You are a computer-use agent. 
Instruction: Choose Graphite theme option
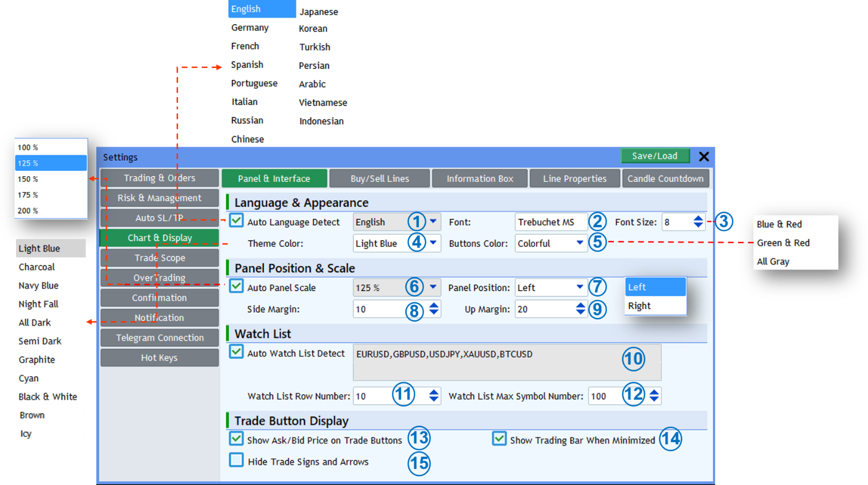pos(36,360)
